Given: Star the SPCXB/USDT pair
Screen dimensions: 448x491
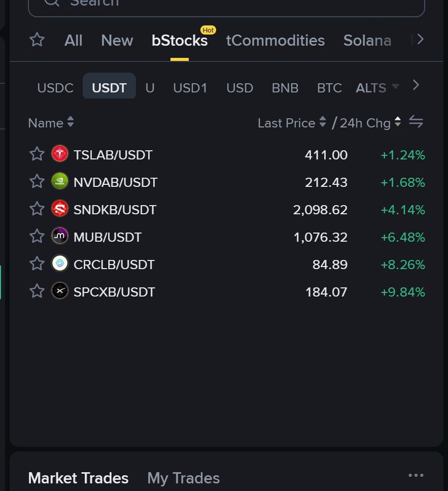Looking at the screenshot, I should 37,290.
